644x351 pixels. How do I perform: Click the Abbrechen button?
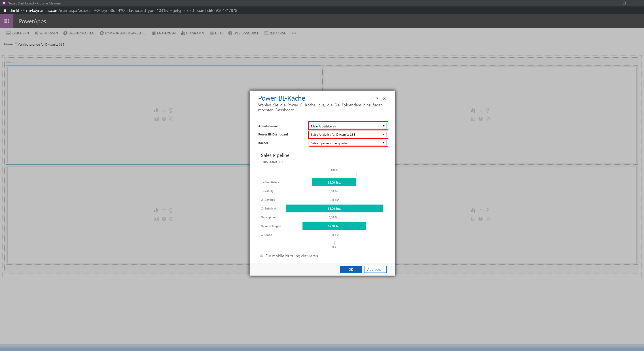375,269
